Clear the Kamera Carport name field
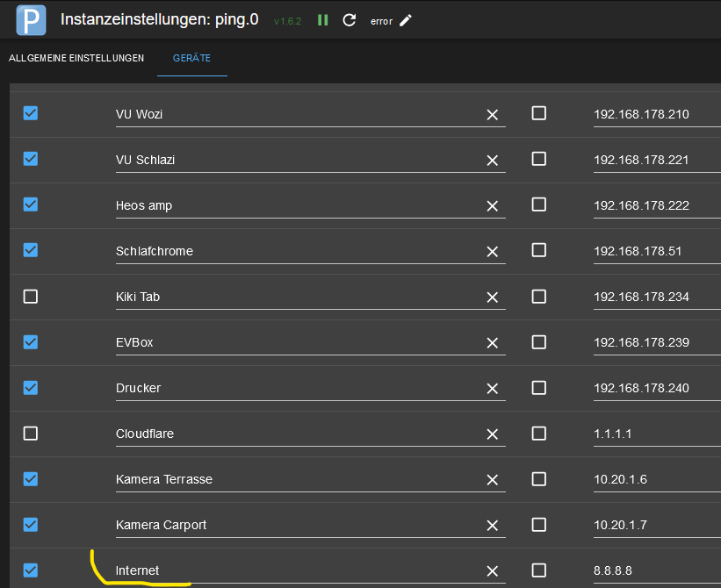The image size is (721, 588). (493, 526)
